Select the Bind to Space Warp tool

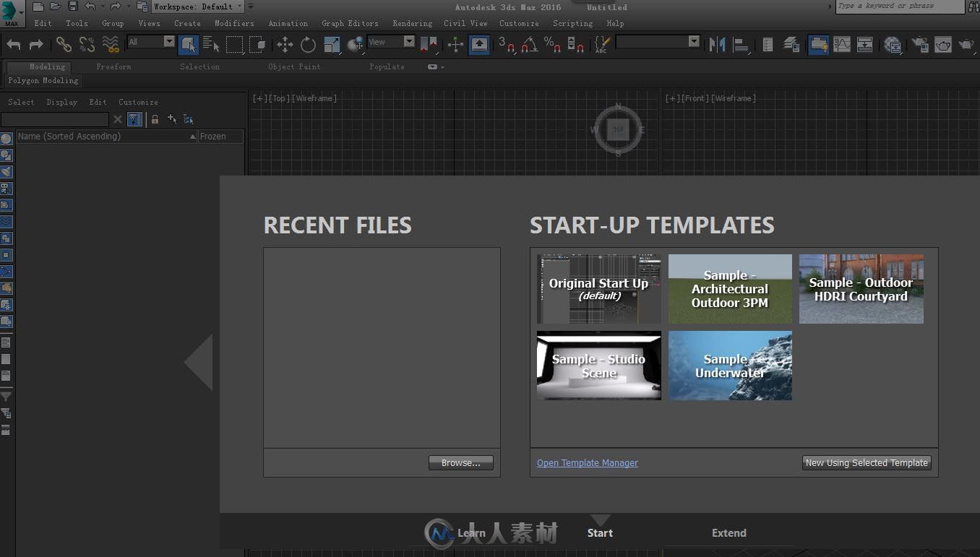pyautogui.click(x=111, y=45)
